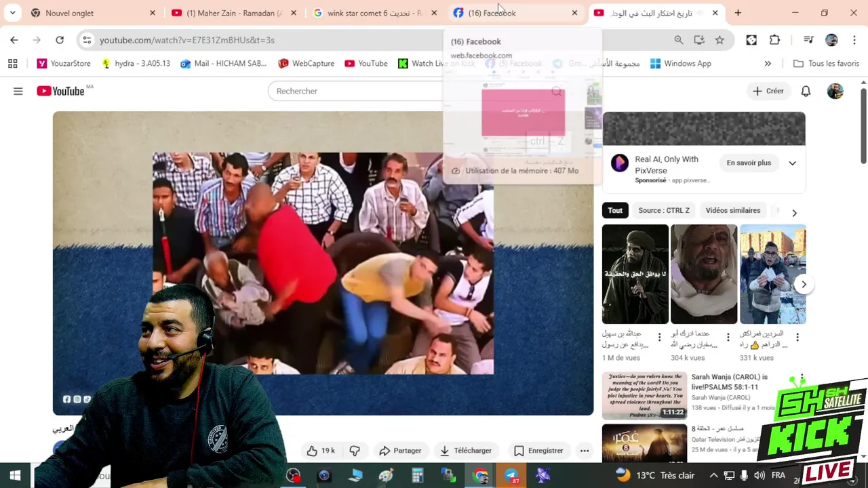Open the taskbar volume speaker icon
The height and width of the screenshot is (488, 868).
point(759,476)
